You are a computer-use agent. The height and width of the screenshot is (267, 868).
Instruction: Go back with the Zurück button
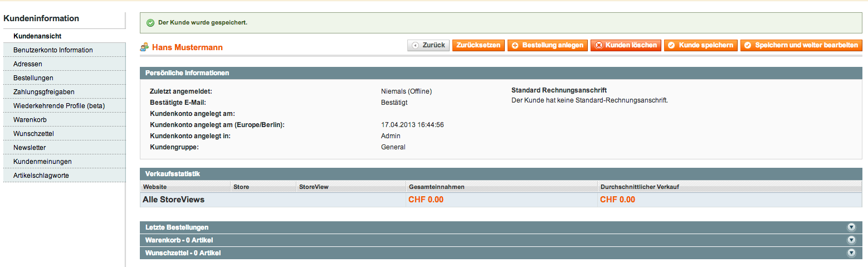428,45
